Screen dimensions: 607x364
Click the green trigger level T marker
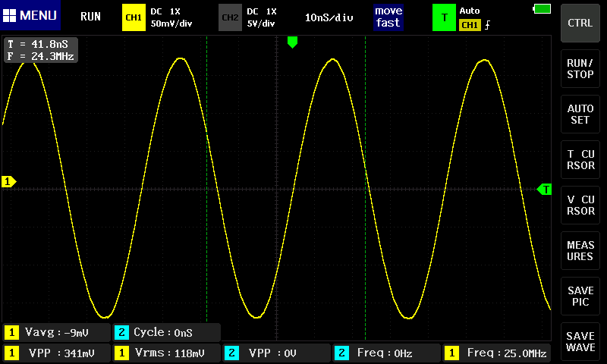[x=544, y=189]
